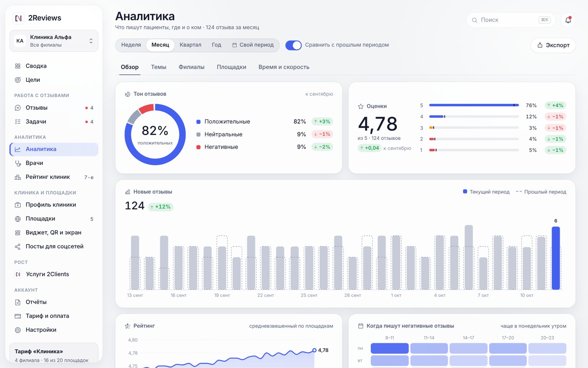This screenshot has height=368, width=588.
Task: Select the Месяц period option
Action: pos(160,45)
